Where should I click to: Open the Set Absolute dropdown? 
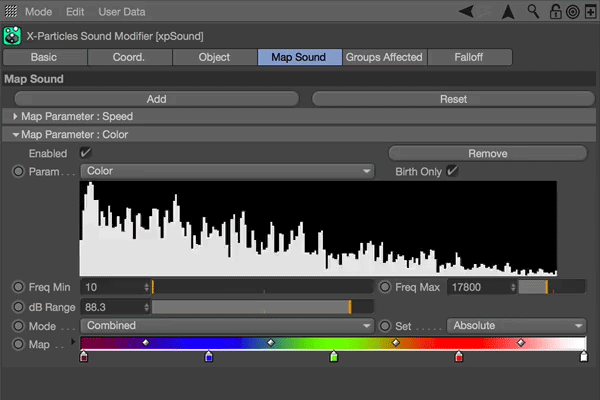(x=516, y=326)
